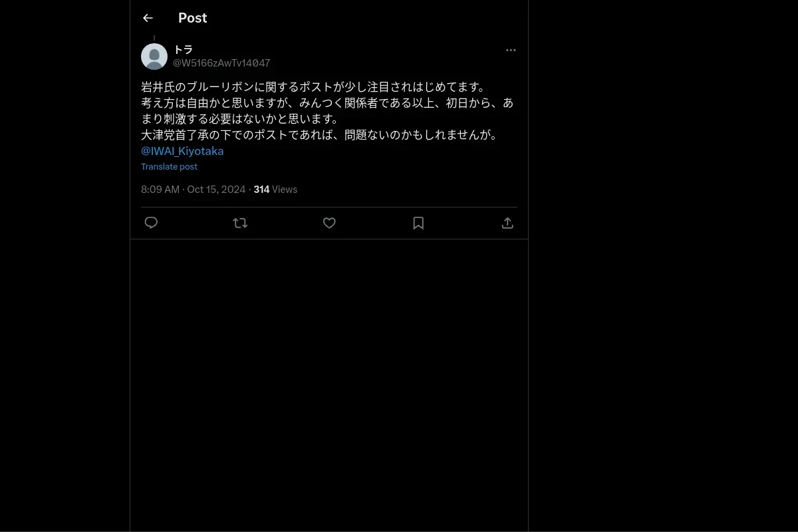The image size is (798, 532).
Task: Click the display name トラ
Action: coord(183,50)
